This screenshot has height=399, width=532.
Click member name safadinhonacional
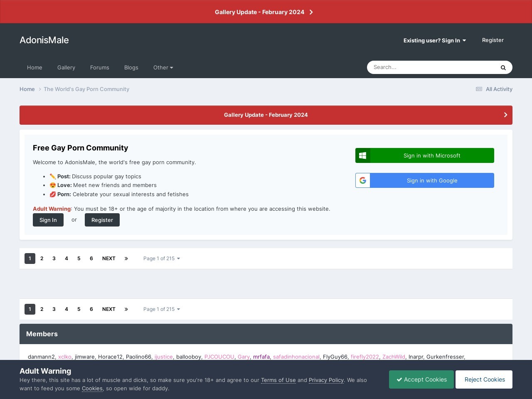(x=296, y=357)
